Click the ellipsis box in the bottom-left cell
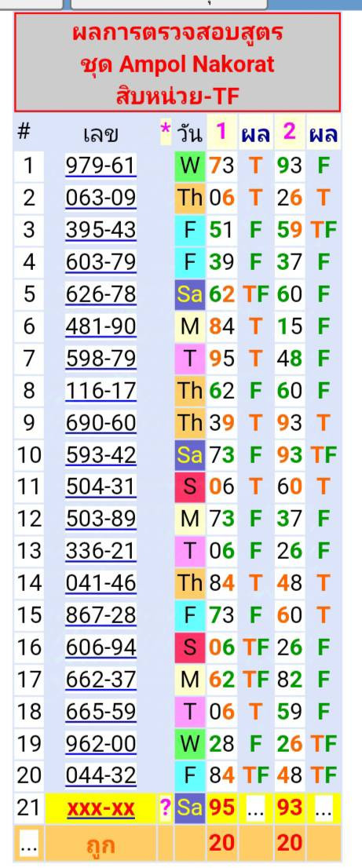The image size is (362, 868). (29, 844)
